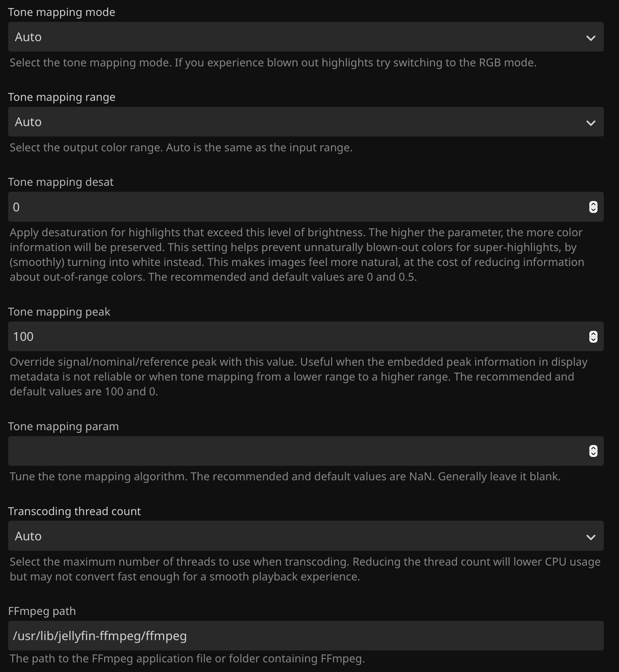This screenshot has height=672, width=619.
Task: Click the chevron icon of Tone mapping mode
Action: click(x=591, y=38)
